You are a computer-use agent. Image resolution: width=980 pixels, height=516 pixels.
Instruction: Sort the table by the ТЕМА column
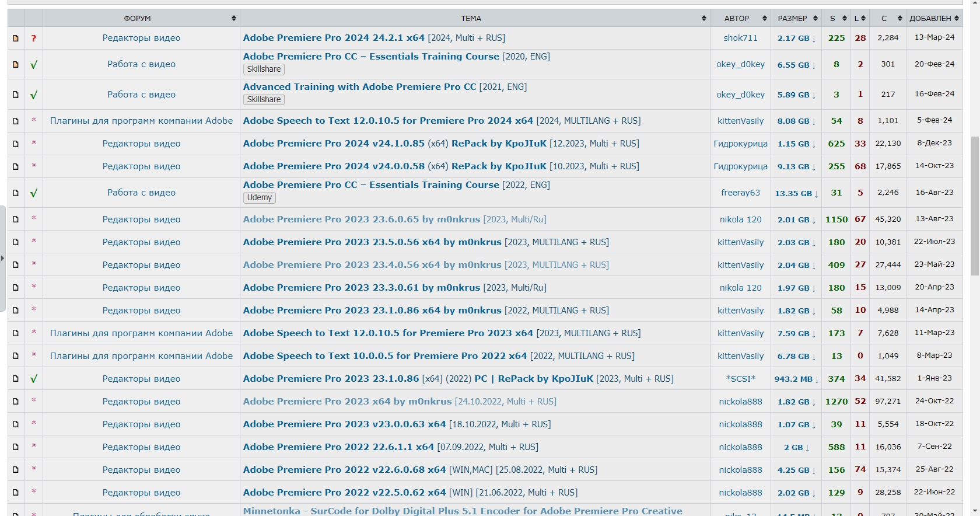(475, 18)
